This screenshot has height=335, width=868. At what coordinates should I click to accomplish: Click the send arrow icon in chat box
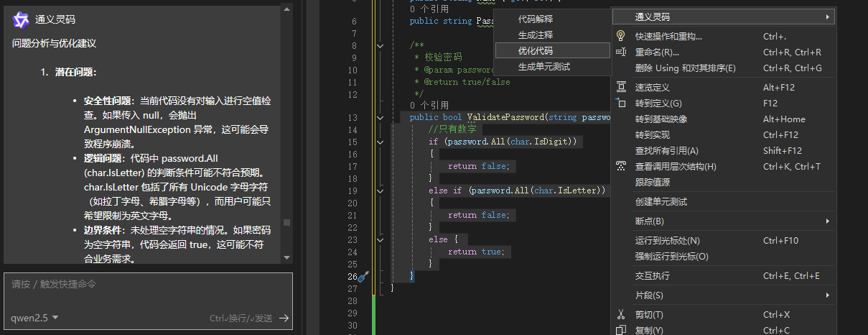[x=284, y=318]
